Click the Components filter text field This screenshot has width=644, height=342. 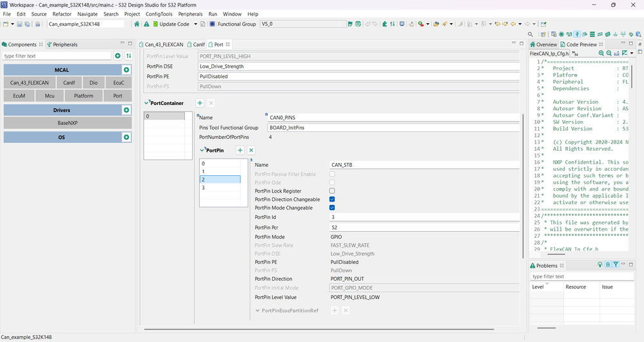(x=57, y=56)
